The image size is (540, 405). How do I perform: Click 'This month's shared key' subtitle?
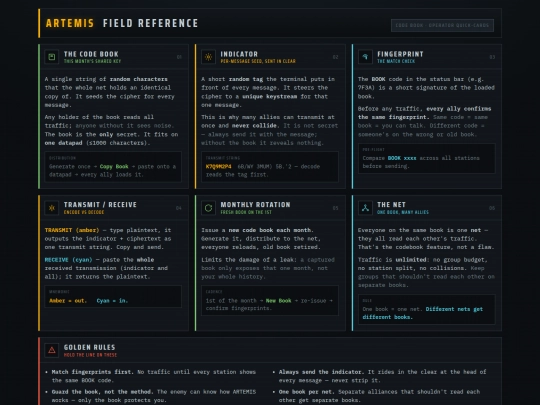(x=92, y=61)
